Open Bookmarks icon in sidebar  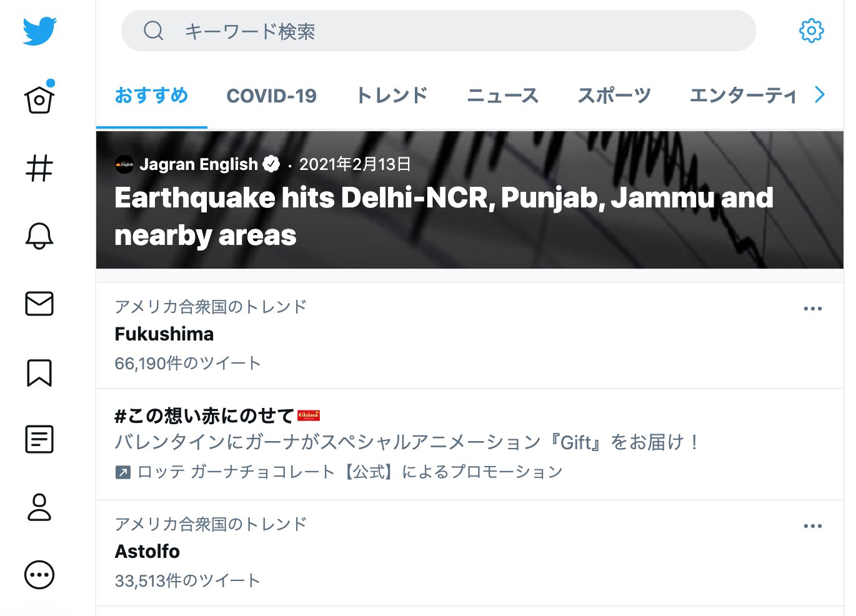click(39, 372)
